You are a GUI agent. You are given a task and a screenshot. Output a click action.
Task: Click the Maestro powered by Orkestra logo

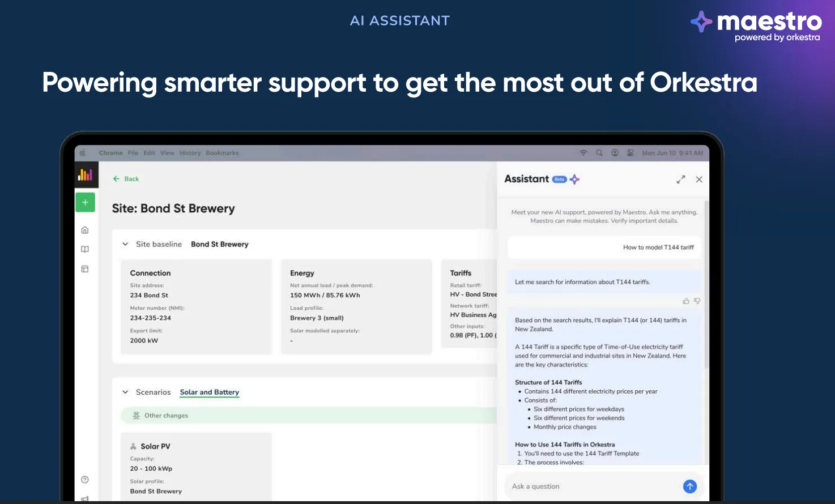pyautogui.click(x=756, y=26)
